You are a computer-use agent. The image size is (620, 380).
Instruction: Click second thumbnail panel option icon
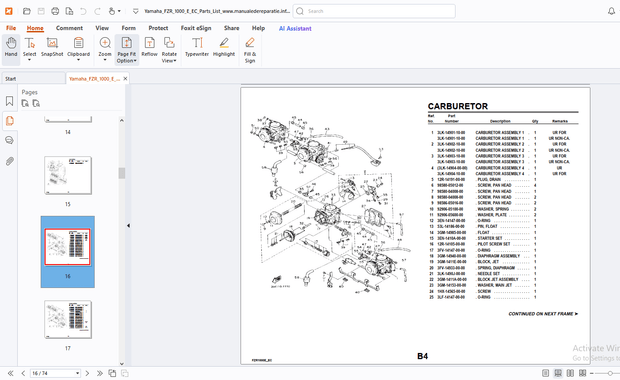coord(36,104)
